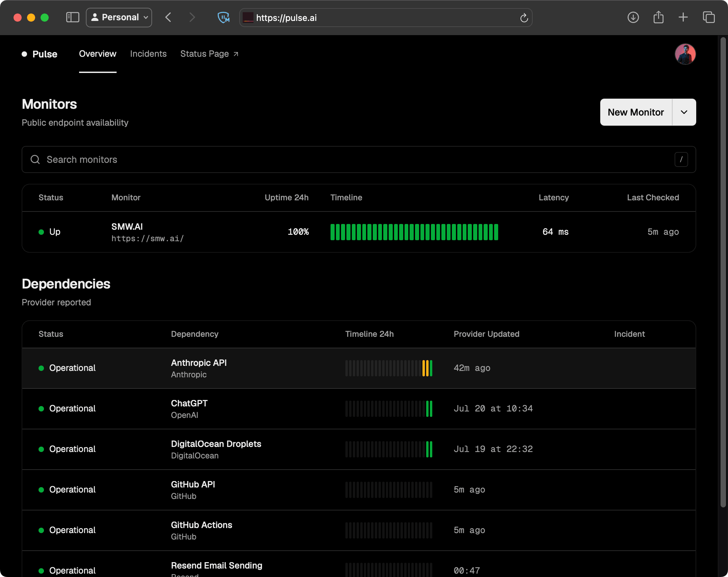Sort by the Uptime 24h column header

click(287, 198)
